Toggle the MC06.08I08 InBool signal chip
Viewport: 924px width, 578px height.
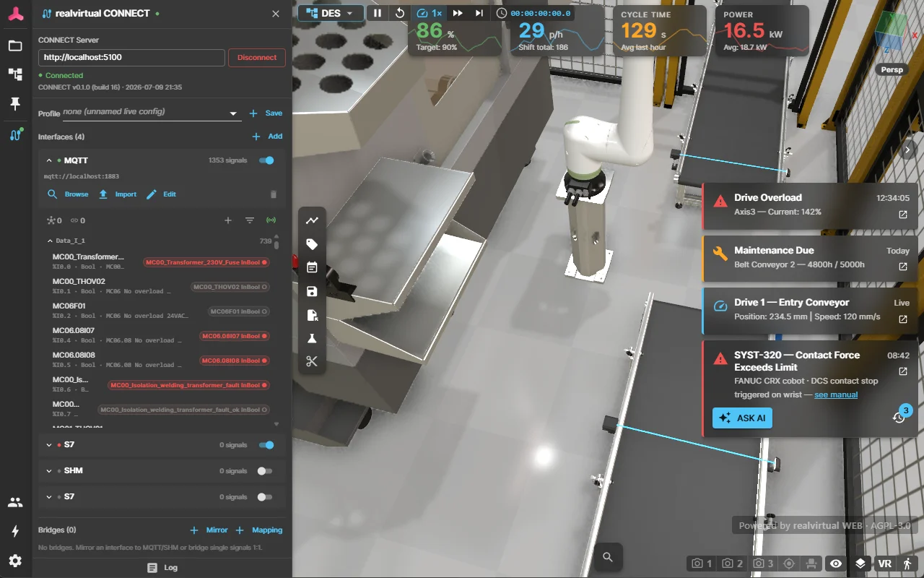click(235, 361)
